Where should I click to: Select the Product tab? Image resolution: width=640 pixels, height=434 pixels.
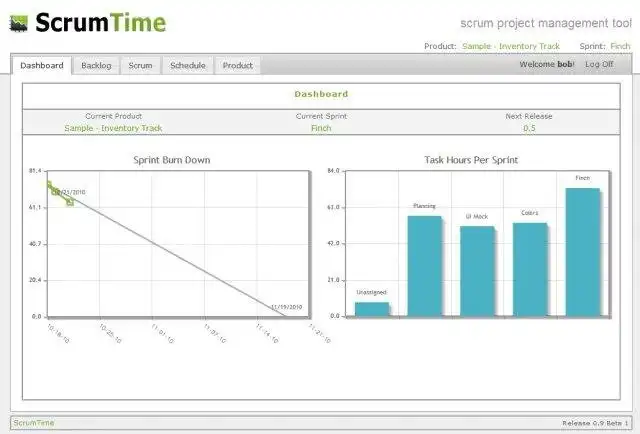tap(238, 65)
